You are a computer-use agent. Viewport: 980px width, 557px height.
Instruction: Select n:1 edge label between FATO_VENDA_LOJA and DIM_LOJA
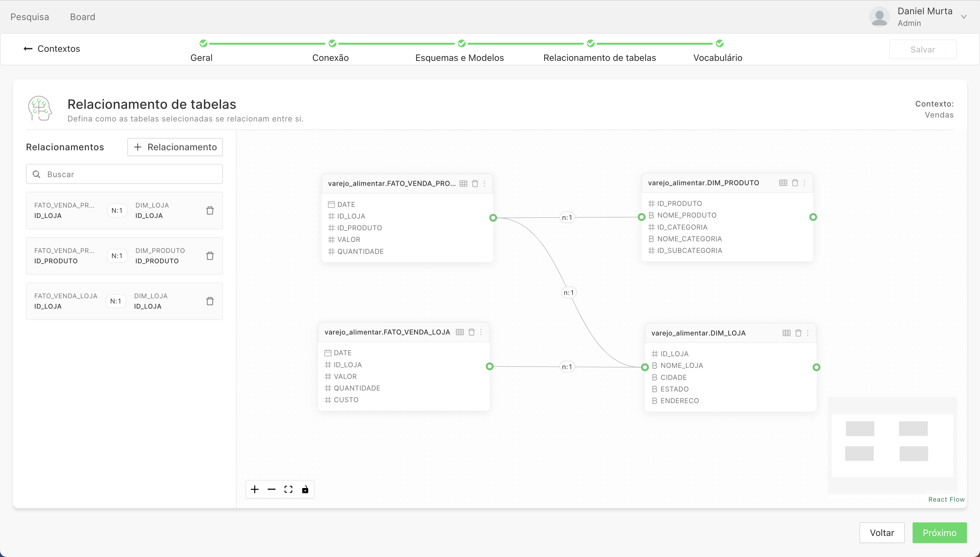(x=567, y=367)
